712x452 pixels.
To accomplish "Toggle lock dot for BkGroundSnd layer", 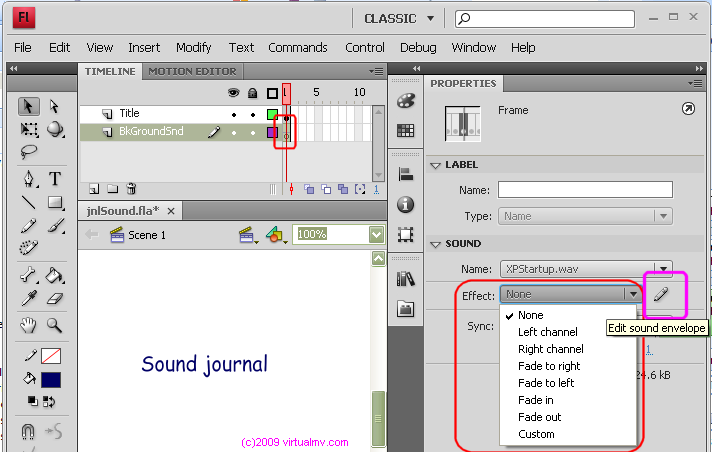I will click(x=253, y=133).
